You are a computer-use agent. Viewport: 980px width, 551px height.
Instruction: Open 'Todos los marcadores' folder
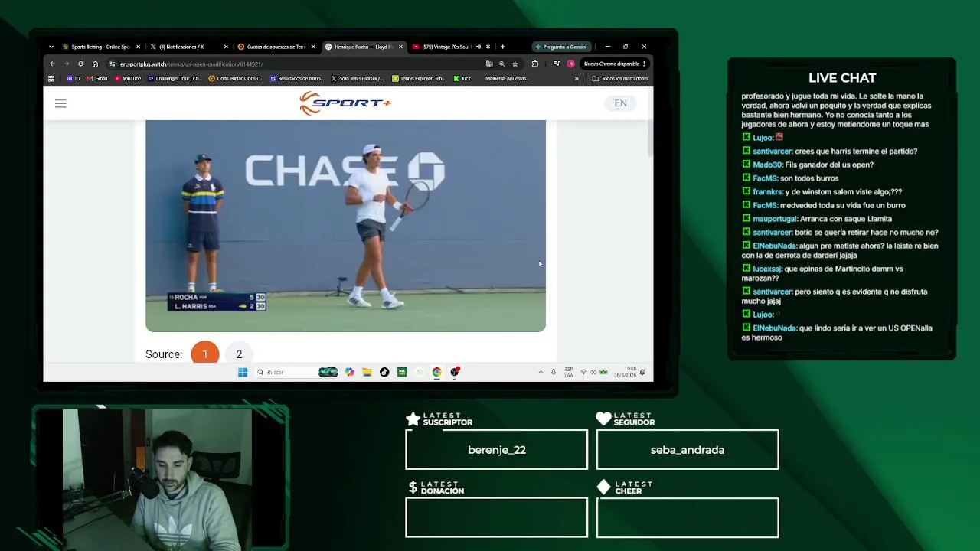click(x=620, y=78)
